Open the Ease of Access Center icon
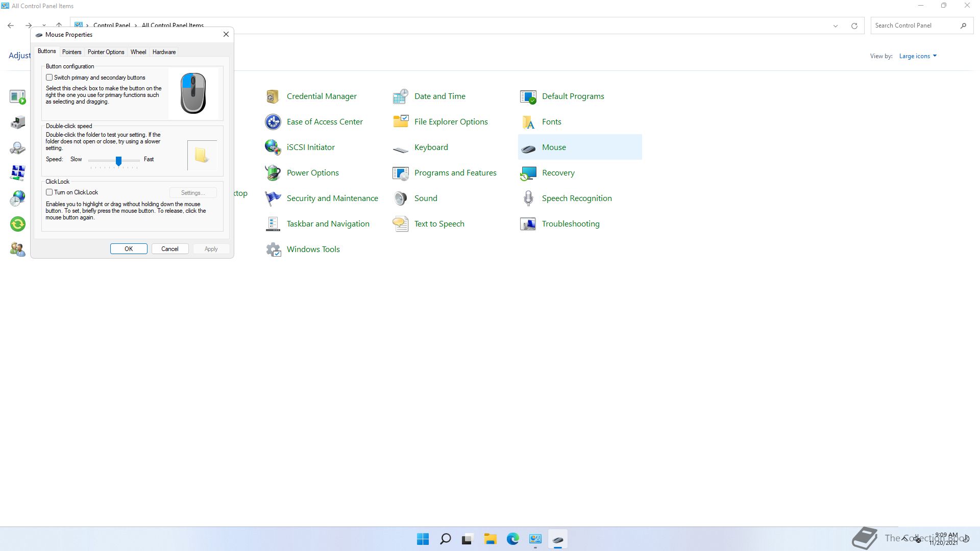 [x=273, y=122]
